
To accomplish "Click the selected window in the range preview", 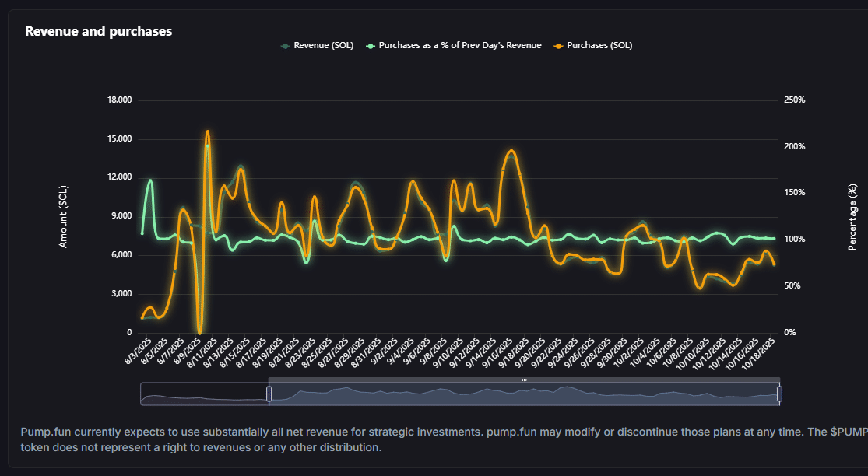I will [524, 394].
